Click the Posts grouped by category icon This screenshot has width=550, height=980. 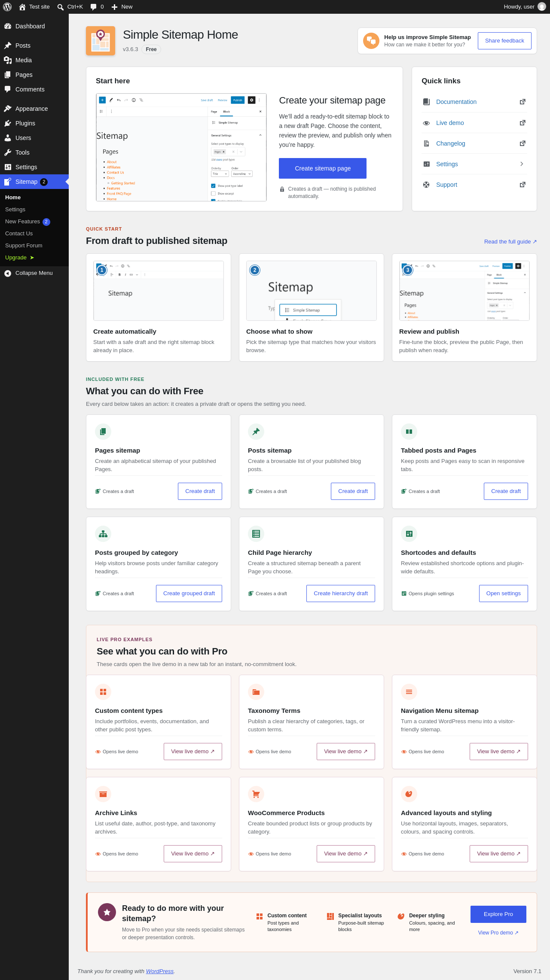pyautogui.click(x=103, y=534)
